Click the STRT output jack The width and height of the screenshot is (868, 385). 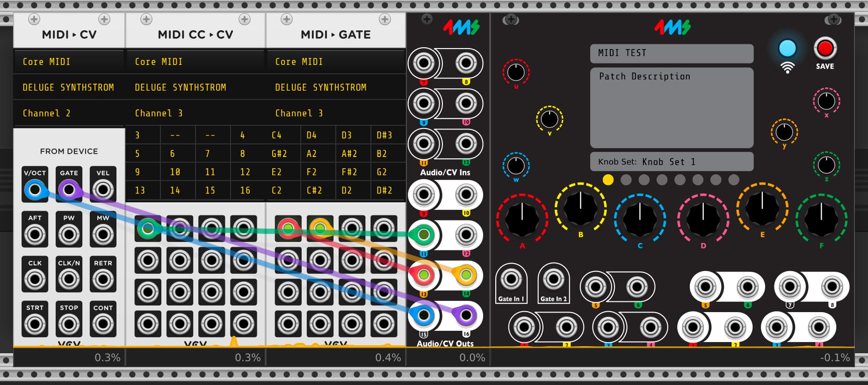coord(35,324)
